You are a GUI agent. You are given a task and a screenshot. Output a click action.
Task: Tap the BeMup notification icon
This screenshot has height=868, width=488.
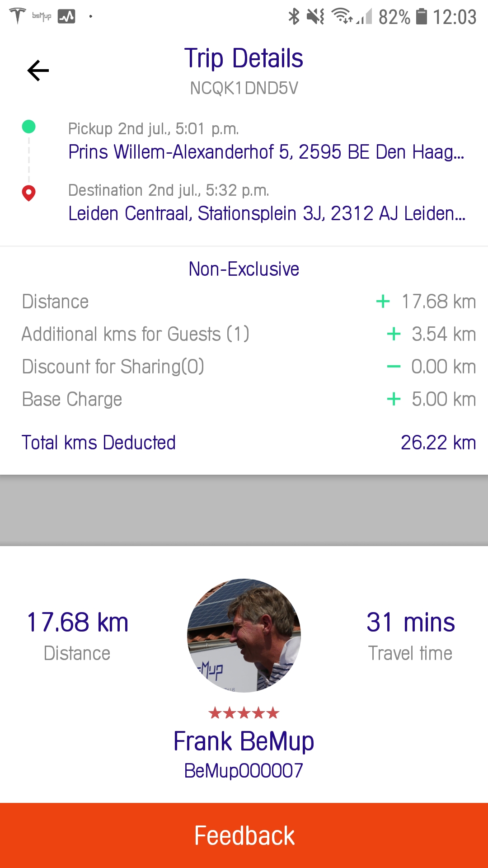42,16
